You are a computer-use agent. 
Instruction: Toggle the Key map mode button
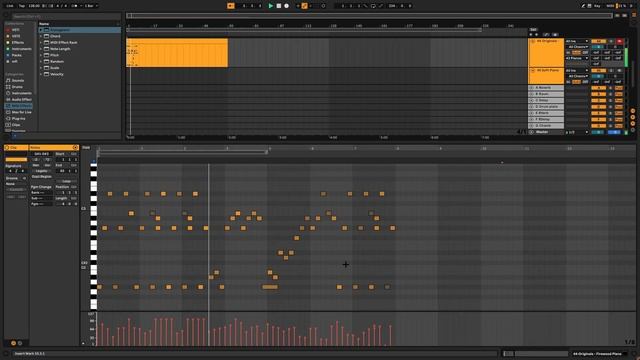click(597, 6)
